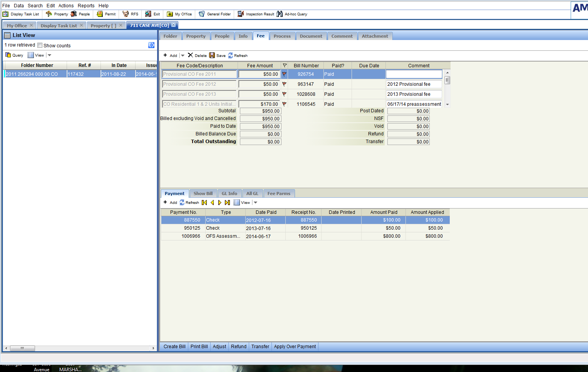The image size is (588, 372).
Task: Go to first payment record
Action: pyautogui.click(x=204, y=203)
